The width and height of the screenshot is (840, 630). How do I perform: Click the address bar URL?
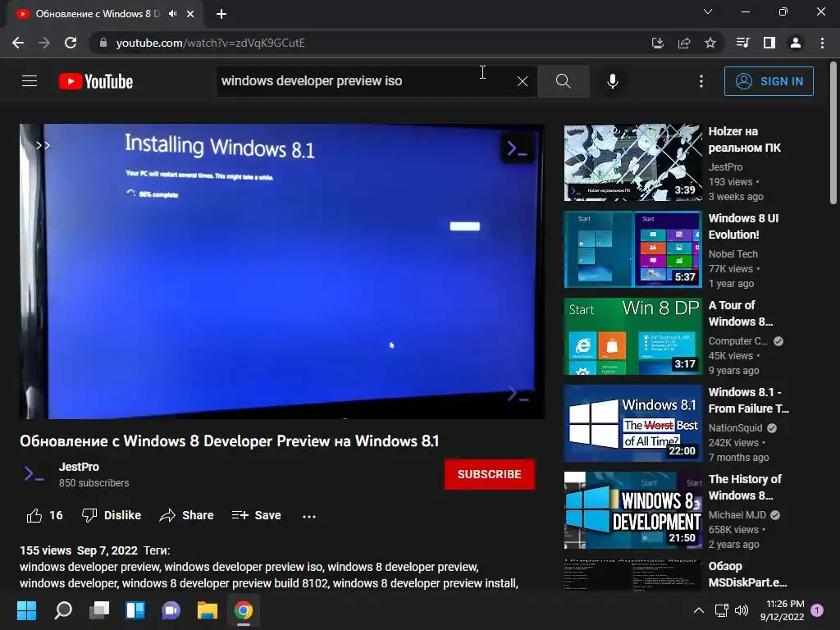210,43
